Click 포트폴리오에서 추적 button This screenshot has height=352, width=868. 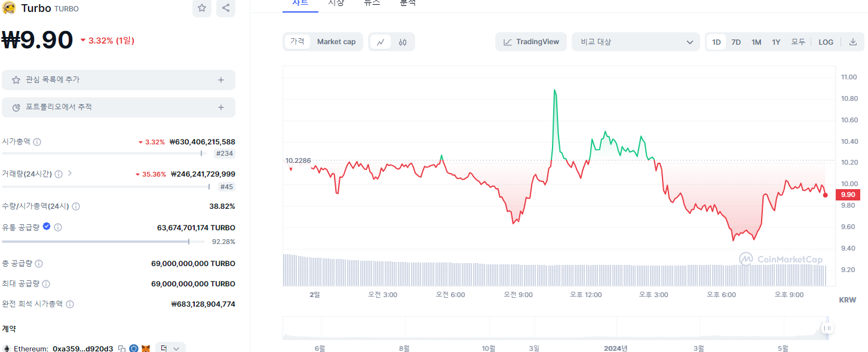118,107
